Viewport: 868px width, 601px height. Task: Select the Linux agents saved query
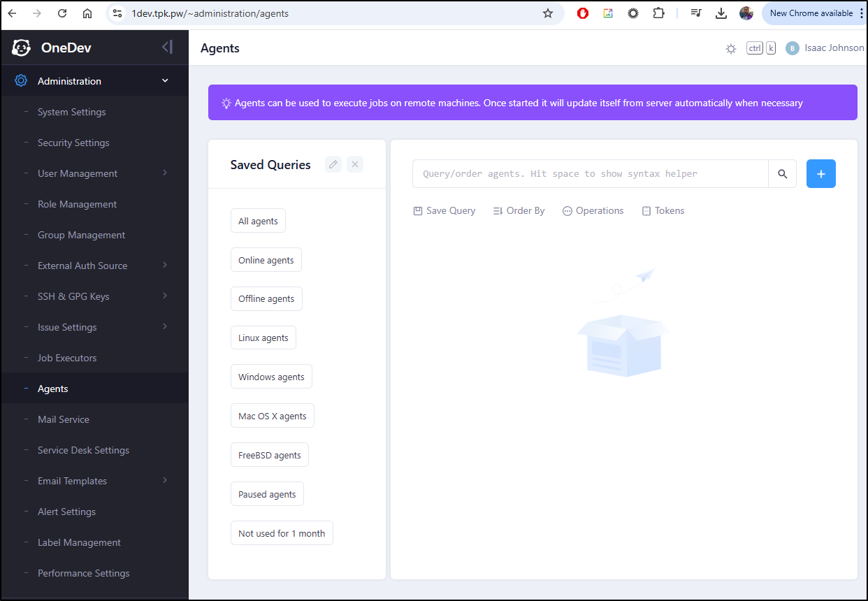(x=263, y=338)
